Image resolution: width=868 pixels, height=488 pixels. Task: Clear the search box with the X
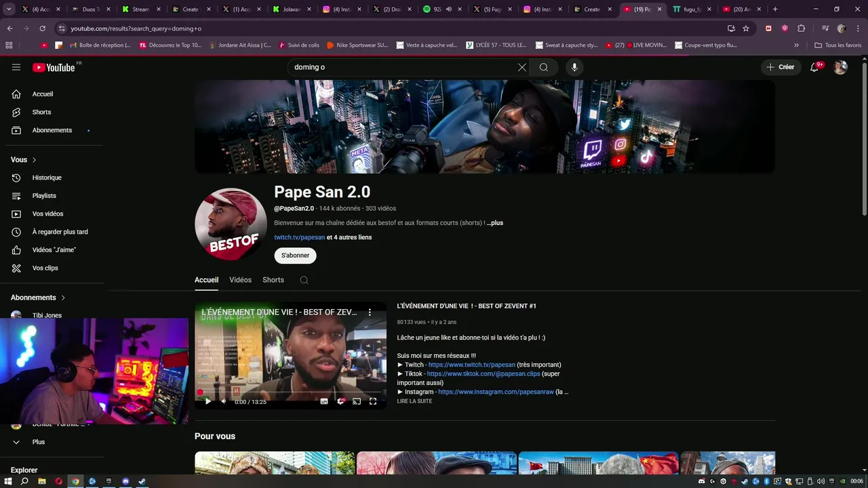coord(522,67)
